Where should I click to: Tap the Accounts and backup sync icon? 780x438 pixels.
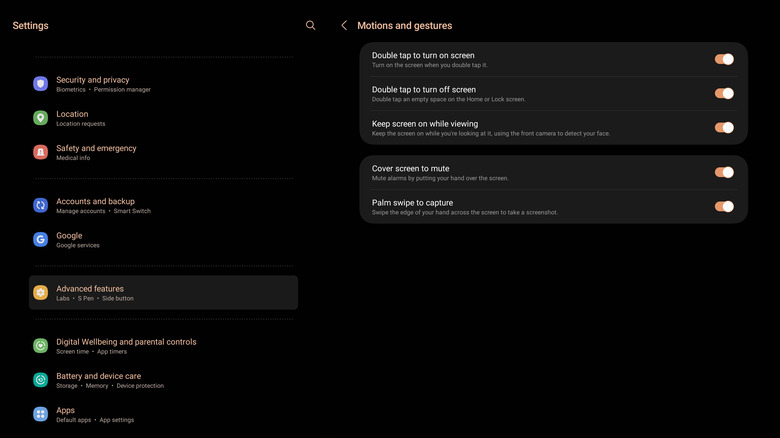point(40,205)
